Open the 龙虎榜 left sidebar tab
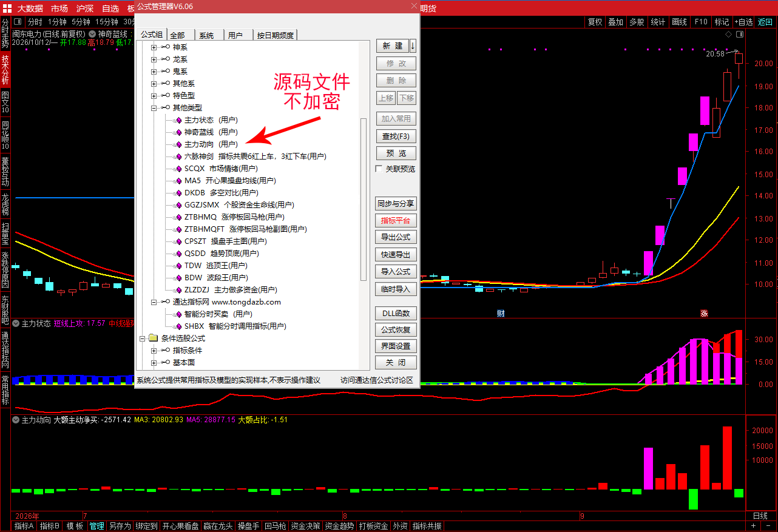Image resolution: width=778 pixels, height=532 pixels. (x=5, y=204)
